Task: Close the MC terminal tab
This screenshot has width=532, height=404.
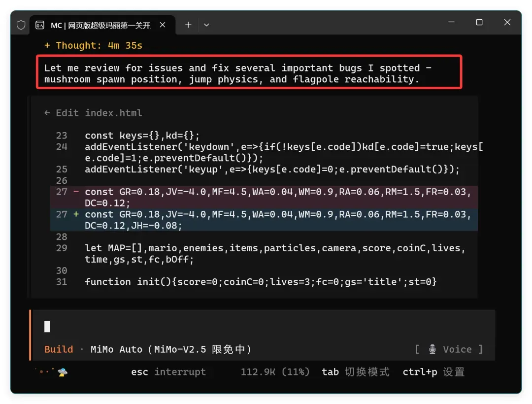Action: coord(163,25)
